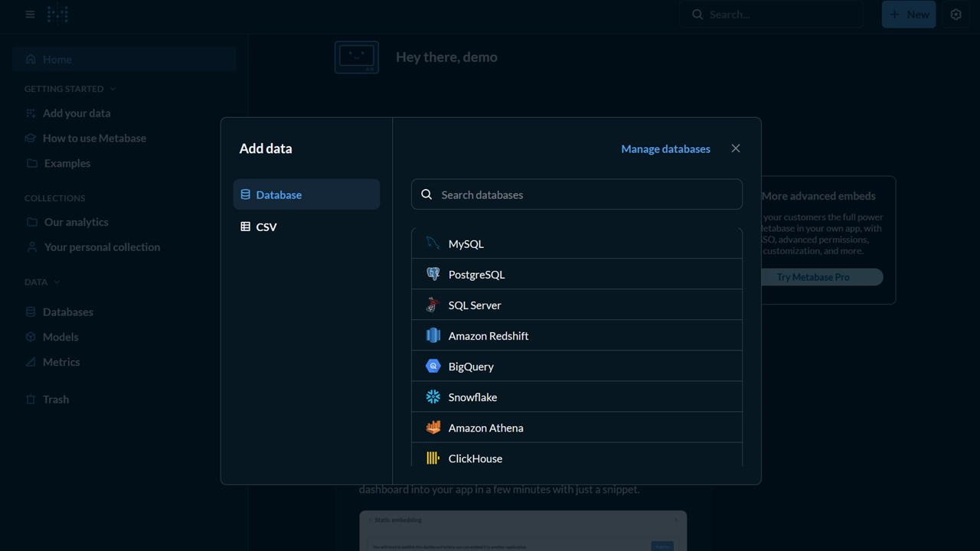Select the Amazon Redshift icon
Image resolution: width=980 pixels, height=551 pixels.
(x=433, y=335)
